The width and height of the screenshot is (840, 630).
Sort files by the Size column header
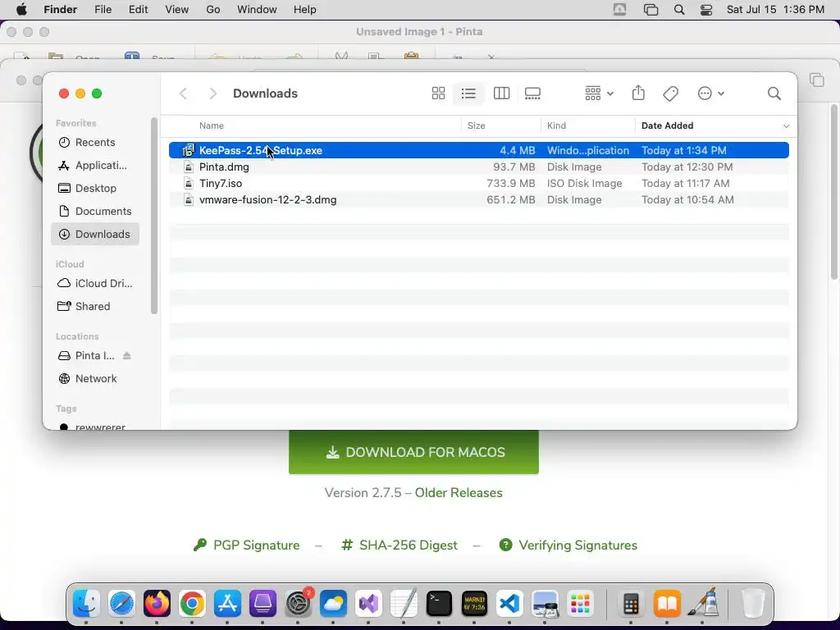(x=476, y=126)
